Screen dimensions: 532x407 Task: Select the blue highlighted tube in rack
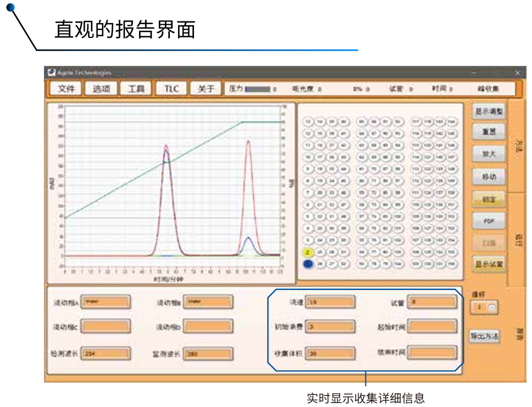coord(308,264)
